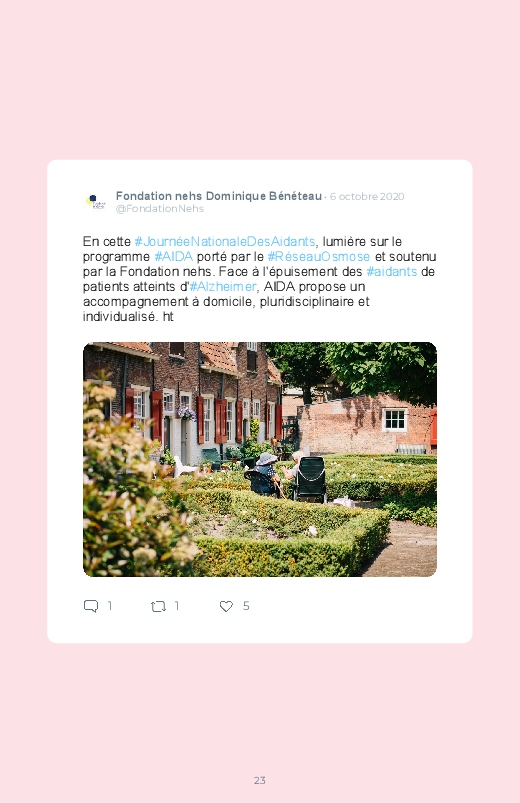Click the @FondationNehs handle
Image resolution: width=520 pixels, height=803 pixels.
(160, 208)
